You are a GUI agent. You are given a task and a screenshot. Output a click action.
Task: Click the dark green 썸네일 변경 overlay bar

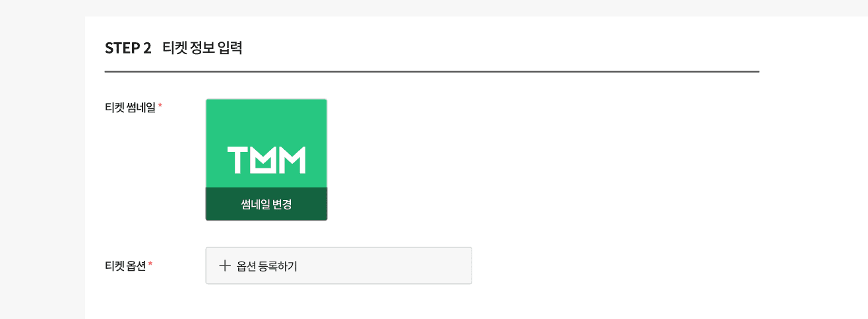tap(266, 204)
